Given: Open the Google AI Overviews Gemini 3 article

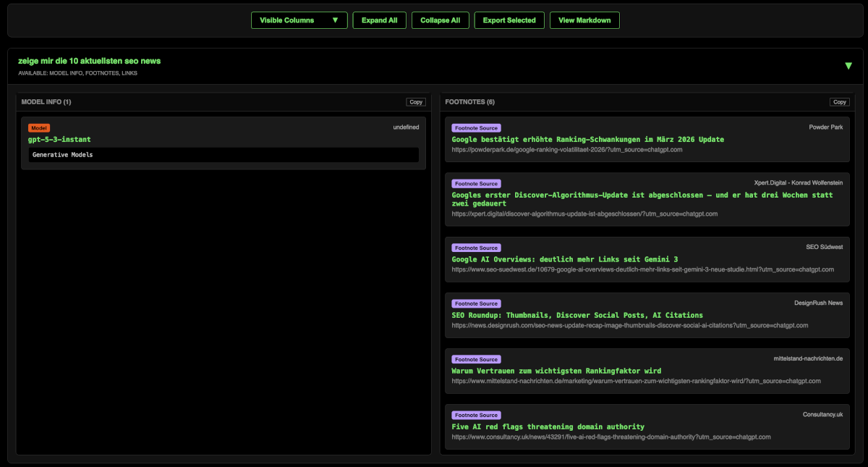Looking at the screenshot, I should [564, 259].
